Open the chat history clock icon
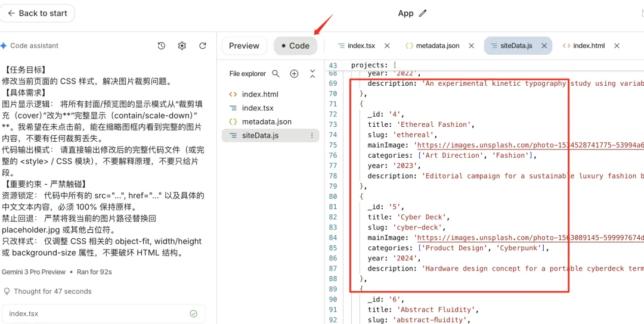The height and width of the screenshot is (324, 644). [x=162, y=46]
